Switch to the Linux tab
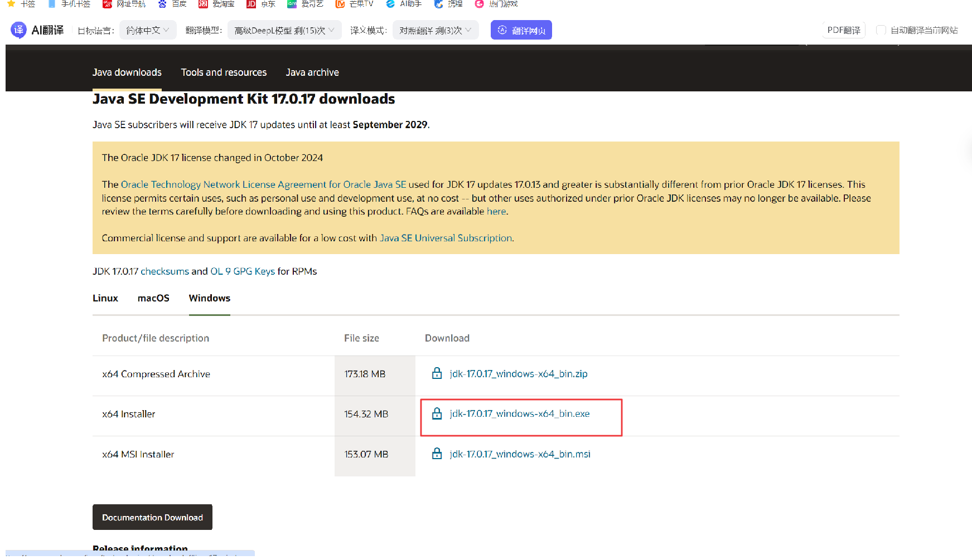Screen dimensions: 972x560 (105, 298)
